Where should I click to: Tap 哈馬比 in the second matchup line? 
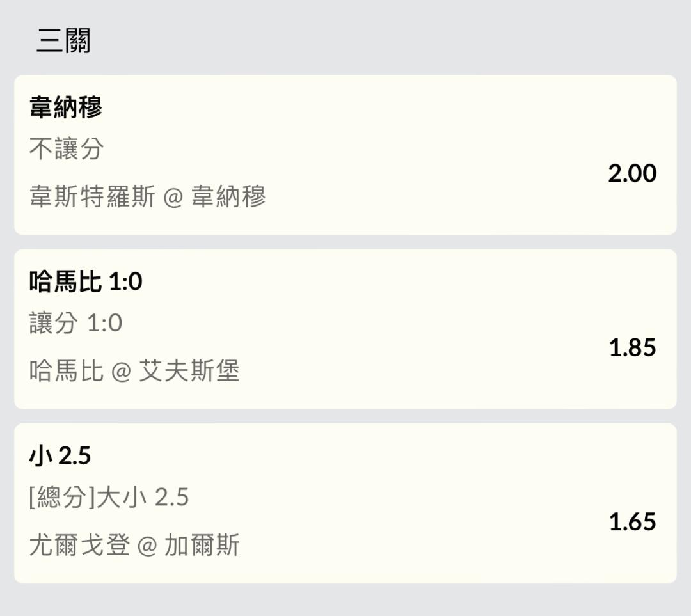67,370
